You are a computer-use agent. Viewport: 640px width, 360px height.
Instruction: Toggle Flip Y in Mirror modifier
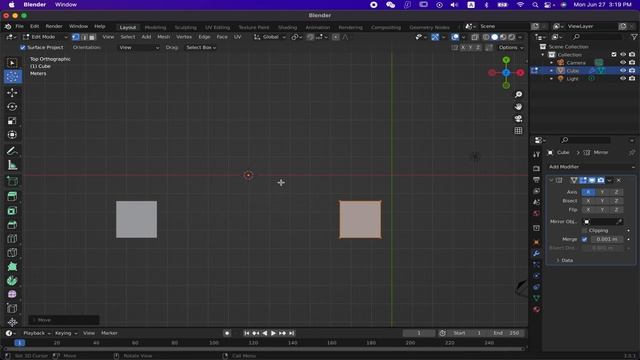tap(602, 210)
